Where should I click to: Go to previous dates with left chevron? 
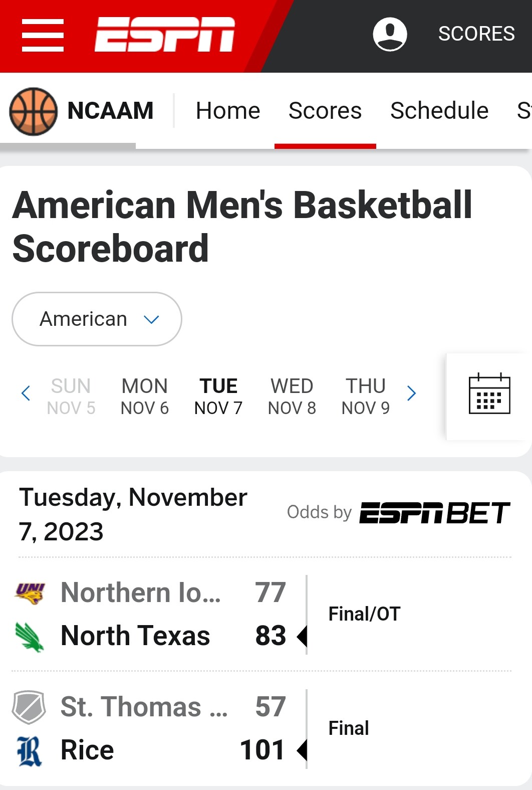point(26,393)
